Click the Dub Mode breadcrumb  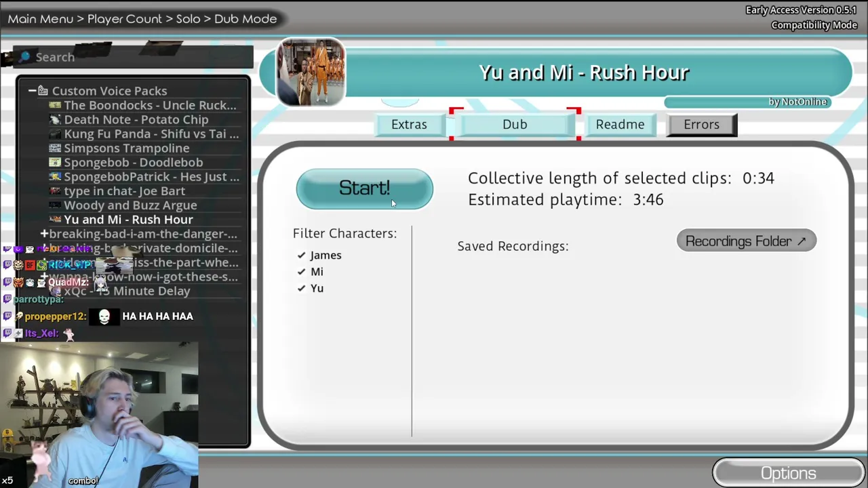point(245,19)
